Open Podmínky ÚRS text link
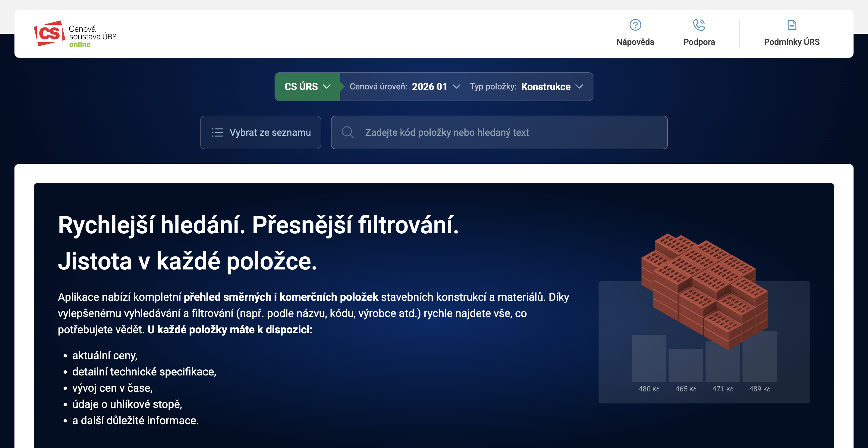The height and width of the screenshot is (448, 868). (x=791, y=42)
